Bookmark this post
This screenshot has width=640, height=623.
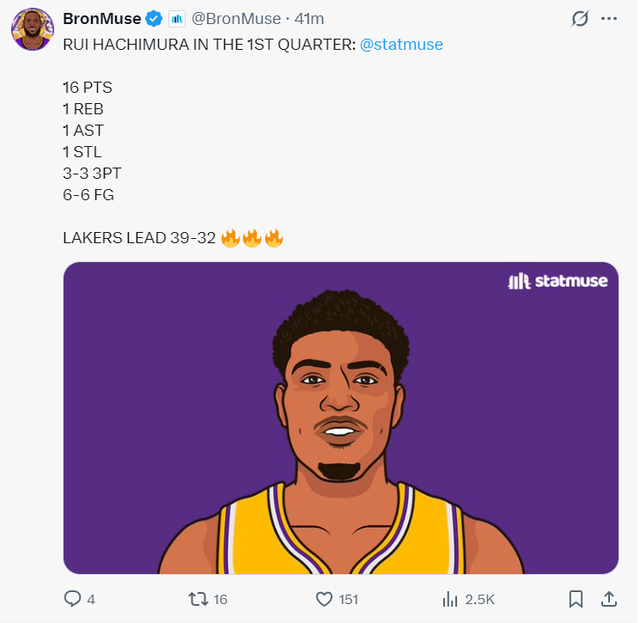point(576,599)
